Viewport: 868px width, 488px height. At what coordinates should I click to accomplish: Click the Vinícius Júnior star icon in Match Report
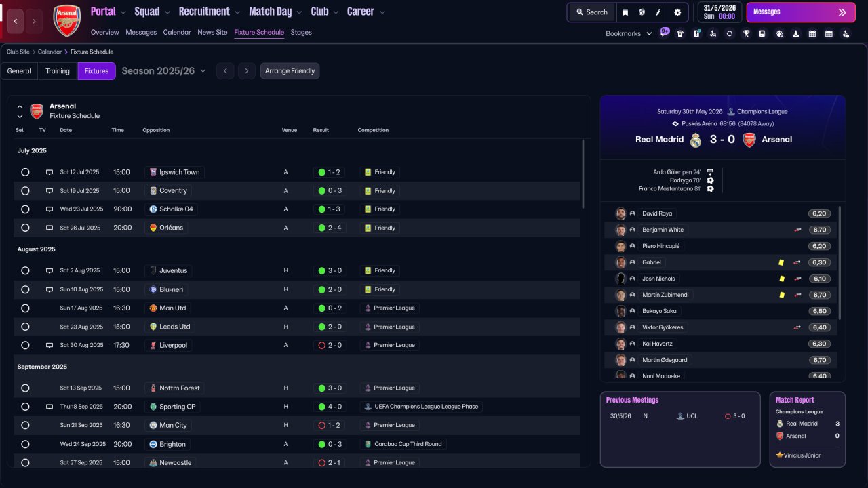point(780,455)
